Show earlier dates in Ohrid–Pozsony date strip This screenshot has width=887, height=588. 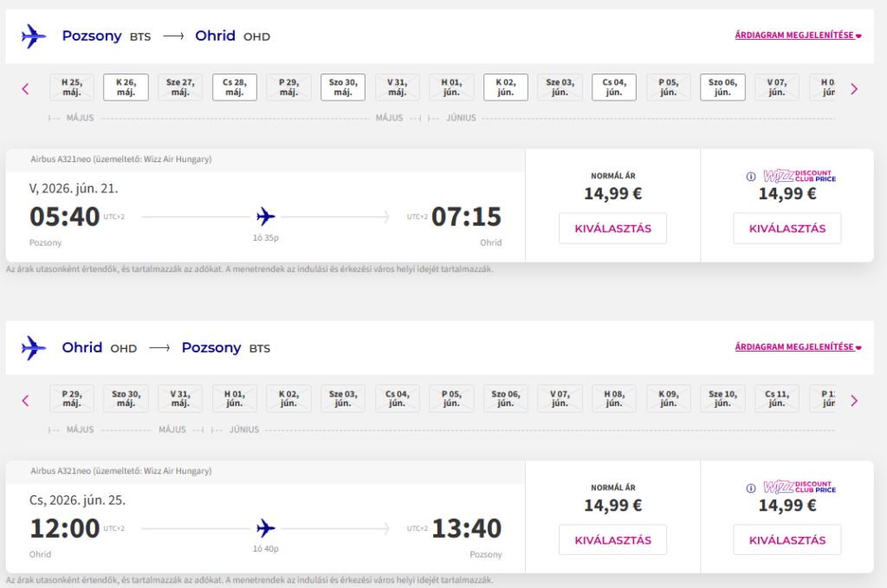coord(25,400)
